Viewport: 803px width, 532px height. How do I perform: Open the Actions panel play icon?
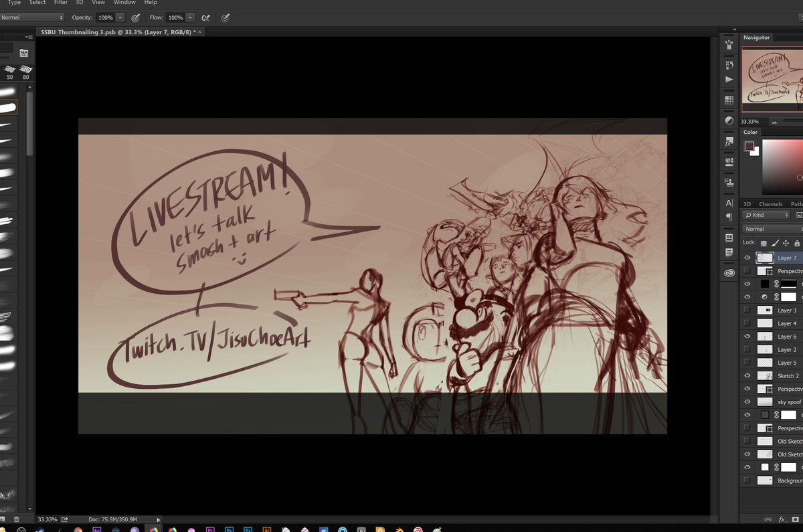729,79
